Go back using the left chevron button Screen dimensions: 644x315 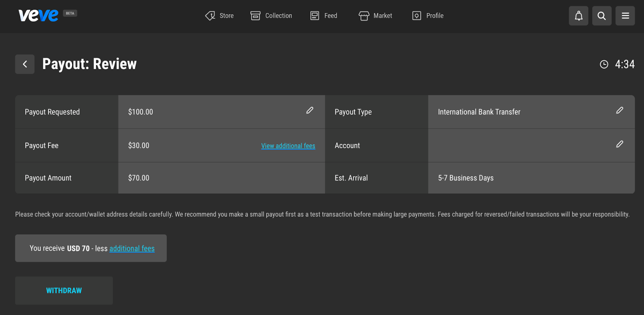(25, 64)
